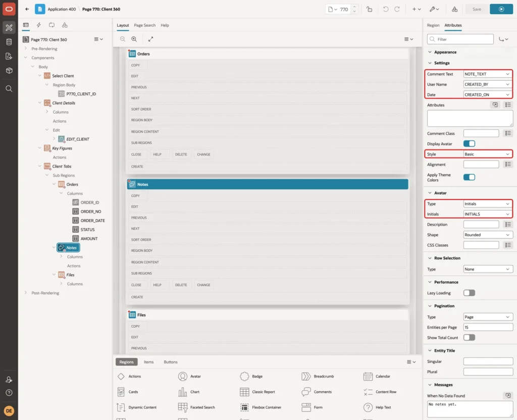517x420 pixels.
Task: Open the Help tab
Action: (165, 25)
